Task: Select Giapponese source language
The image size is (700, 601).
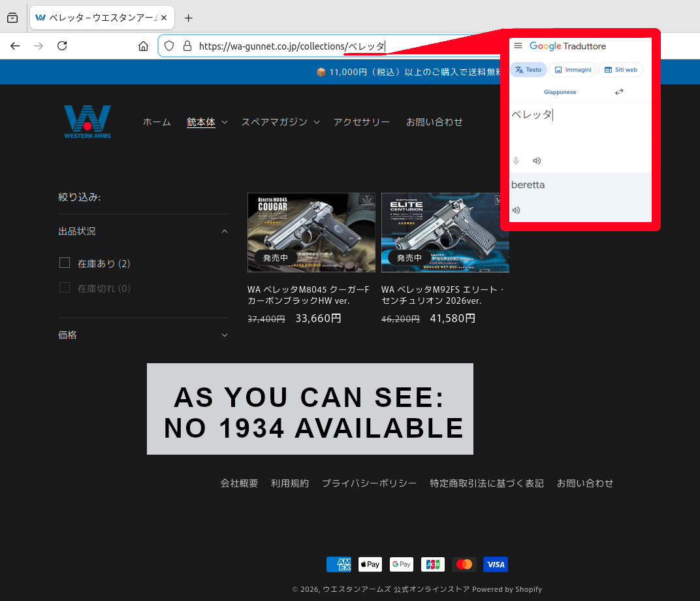Action: 560,92
